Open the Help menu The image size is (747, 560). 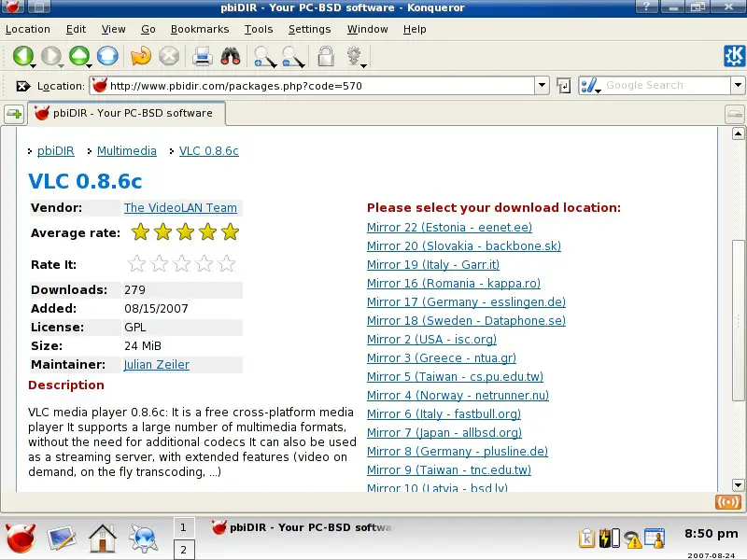pyautogui.click(x=415, y=29)
